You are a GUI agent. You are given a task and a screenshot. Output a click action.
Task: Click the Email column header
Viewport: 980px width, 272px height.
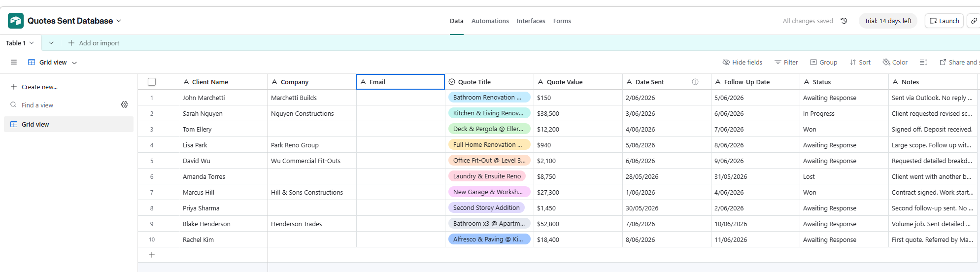401,82
